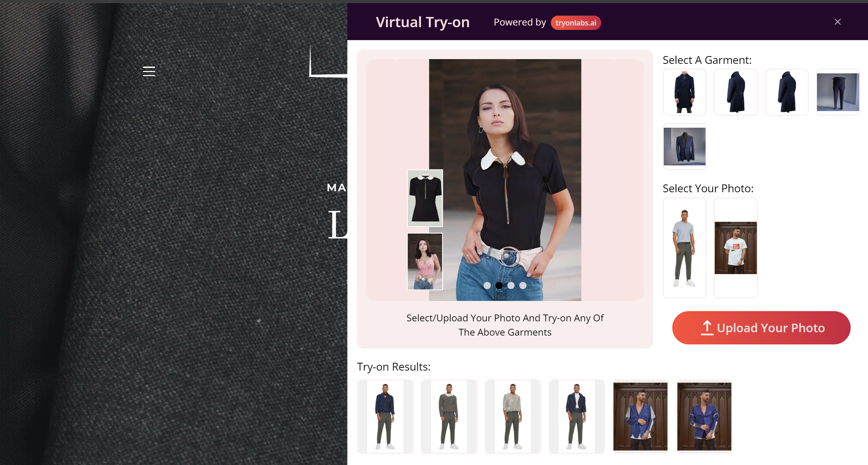The image size is (868, 465).
Task: Go to the first carousel slide dot
Action: tap(487, 286)
